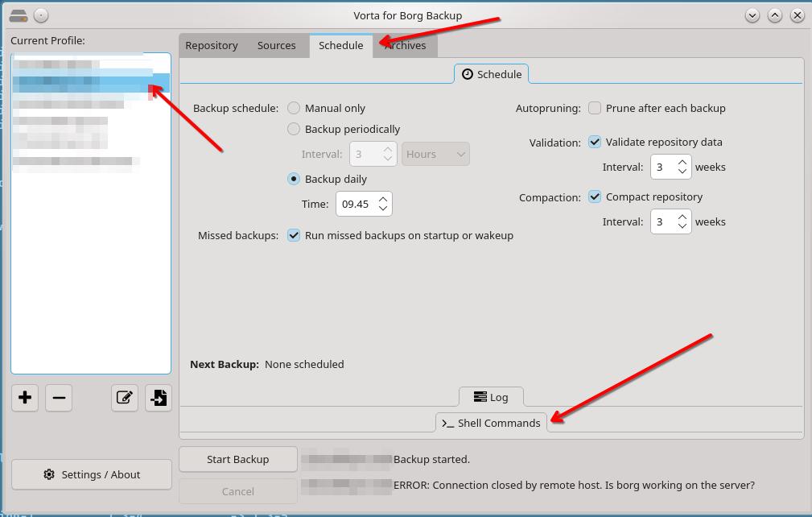Close the Vorta window
Viewport: 812px width, 517px height.
pyautogui.click(x=798, y=15)
